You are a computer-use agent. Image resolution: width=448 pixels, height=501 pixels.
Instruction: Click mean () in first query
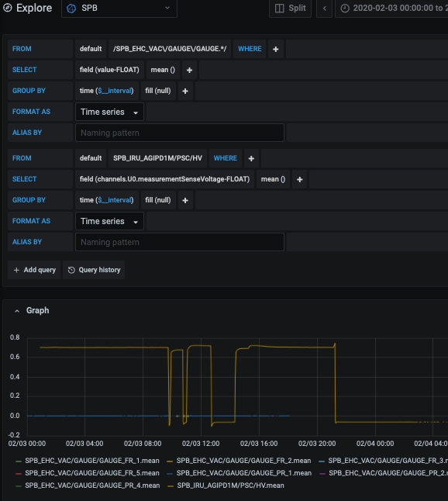163,70
